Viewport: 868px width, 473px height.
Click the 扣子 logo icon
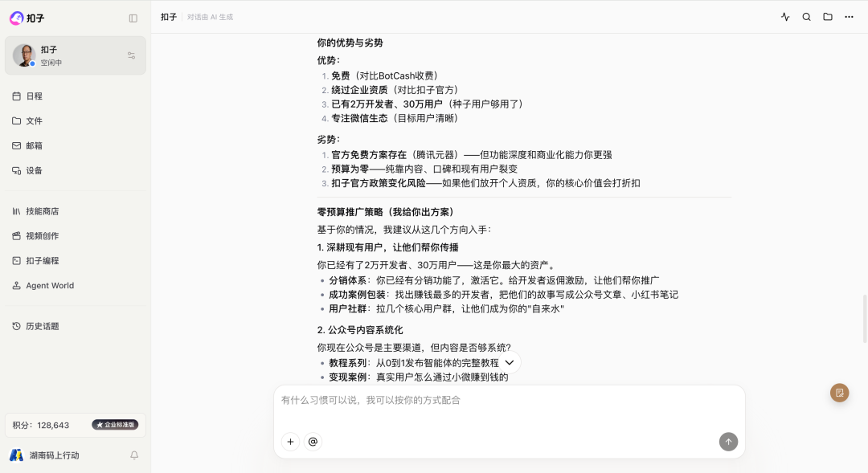point(17,18)
